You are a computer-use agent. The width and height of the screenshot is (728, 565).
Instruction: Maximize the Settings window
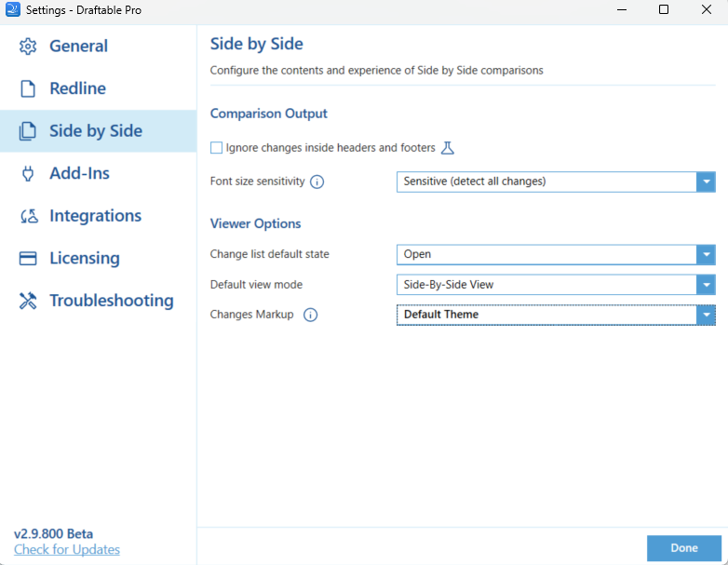coord(664,9)
